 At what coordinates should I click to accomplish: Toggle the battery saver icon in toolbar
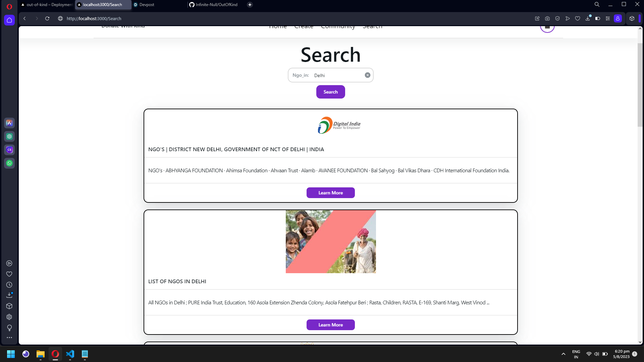[597, 18]
